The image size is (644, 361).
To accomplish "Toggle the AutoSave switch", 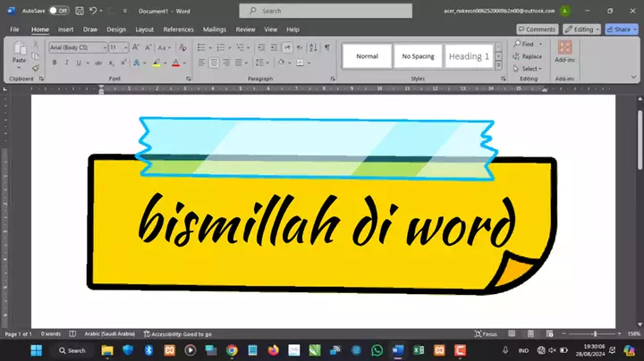I will click(x=58, y=11).
